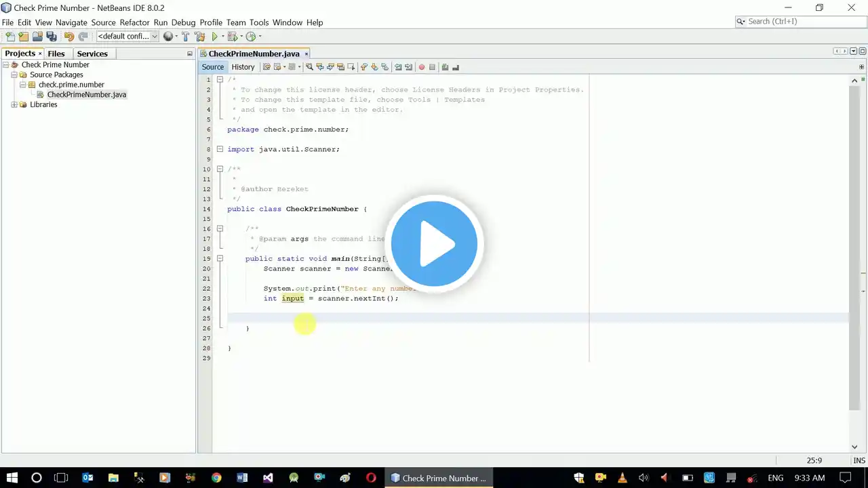Open the Debug Project dropdown arrow
The width and height of the screenshot is (868, 488).
point(241,37)
